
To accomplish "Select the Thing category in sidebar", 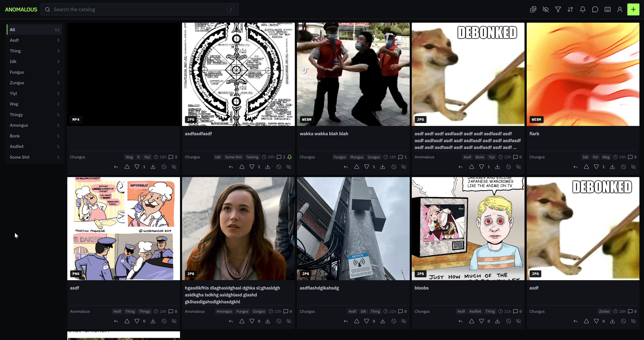I will pos(34,51).
